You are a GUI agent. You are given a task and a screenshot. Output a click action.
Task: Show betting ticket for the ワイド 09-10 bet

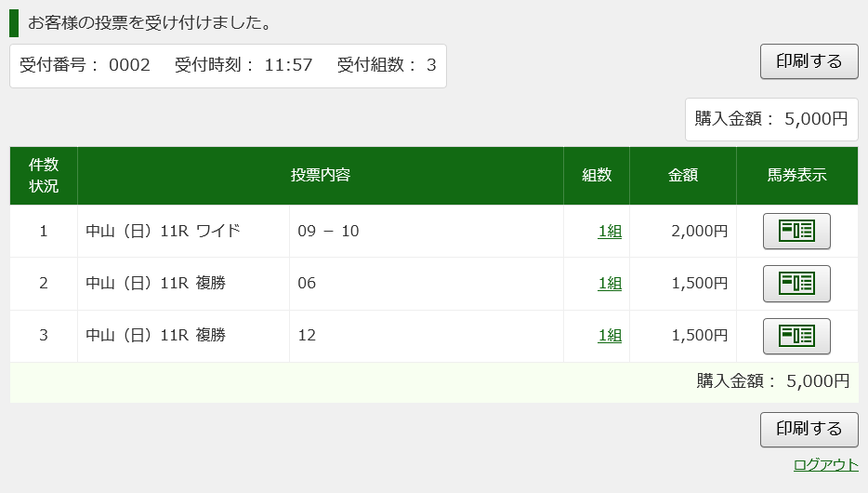tap(796, 231)
